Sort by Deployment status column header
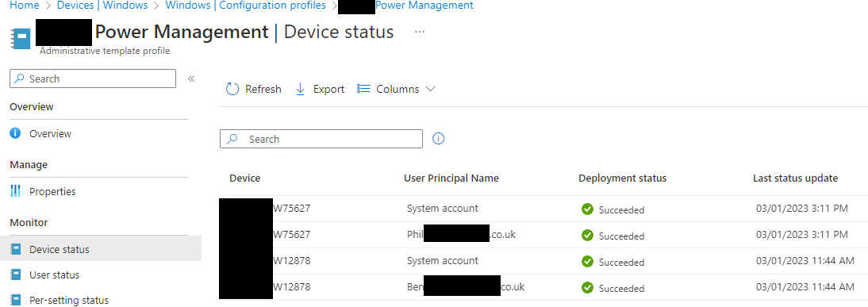868x307 pixels. point(622,178)
